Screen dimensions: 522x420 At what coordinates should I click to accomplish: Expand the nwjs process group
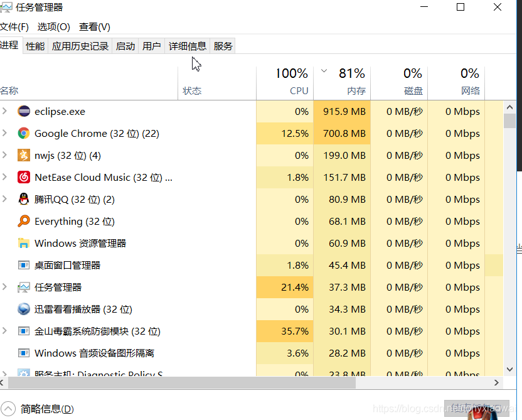[x=4, y=155]
